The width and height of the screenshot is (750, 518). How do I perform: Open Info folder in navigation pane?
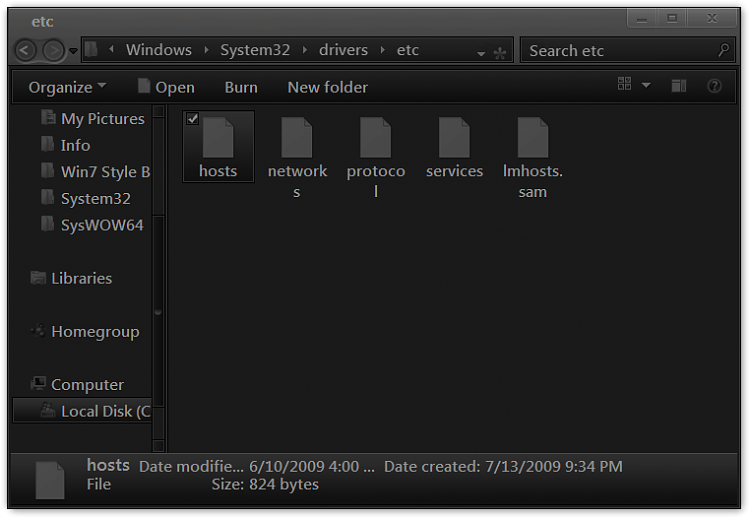coord(66,145)
